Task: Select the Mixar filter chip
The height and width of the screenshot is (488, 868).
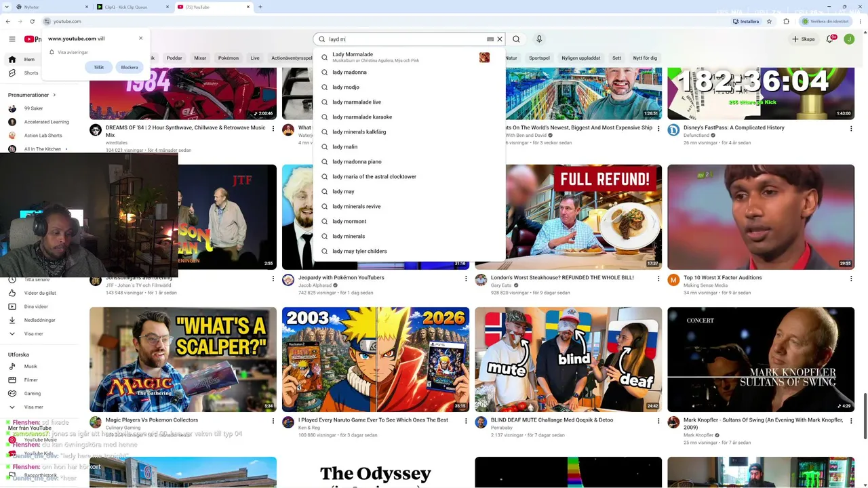Action: point(200,58)
